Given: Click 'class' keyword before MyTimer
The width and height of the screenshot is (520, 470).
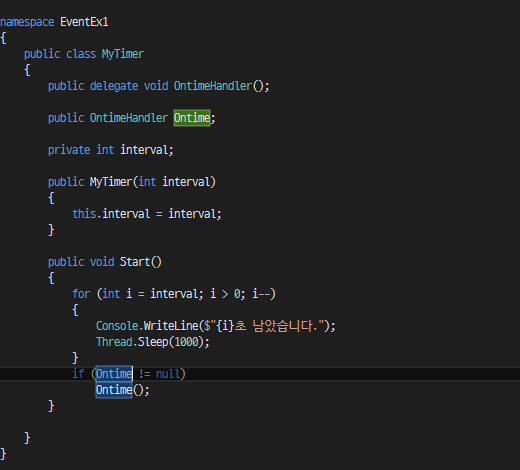Looking at the screenshot, I should (x=81, y=54).
